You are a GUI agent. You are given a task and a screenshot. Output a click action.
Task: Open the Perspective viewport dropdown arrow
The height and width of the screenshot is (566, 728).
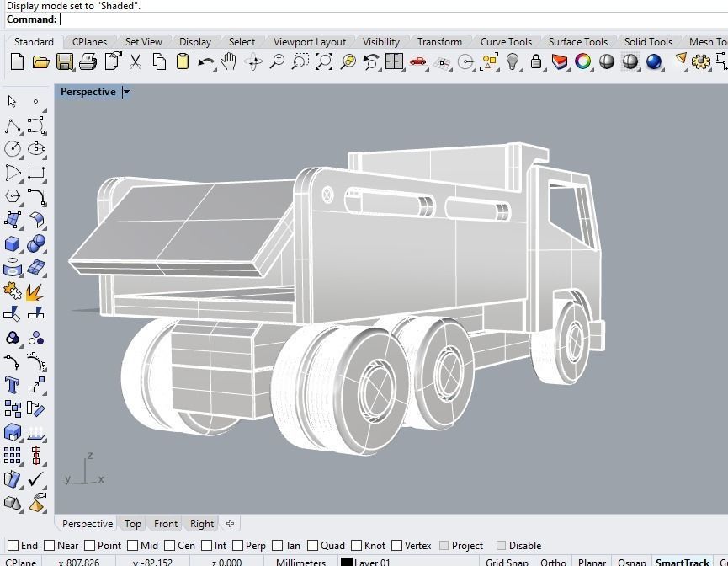click(x=125, y=92)
